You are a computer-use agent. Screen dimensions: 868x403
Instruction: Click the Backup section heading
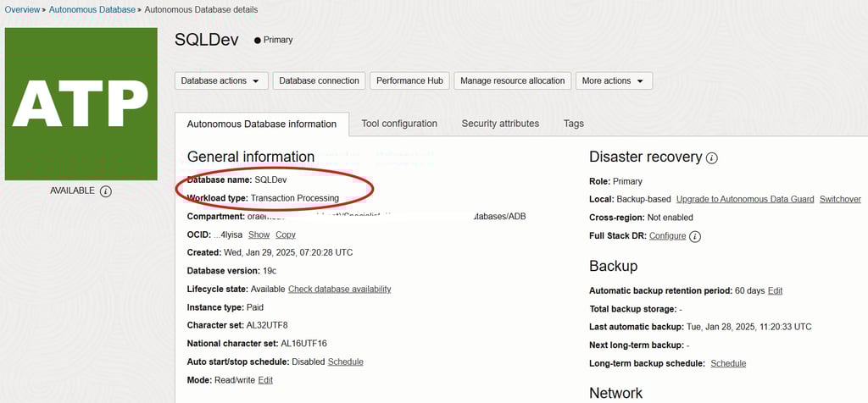click(614, 267)
